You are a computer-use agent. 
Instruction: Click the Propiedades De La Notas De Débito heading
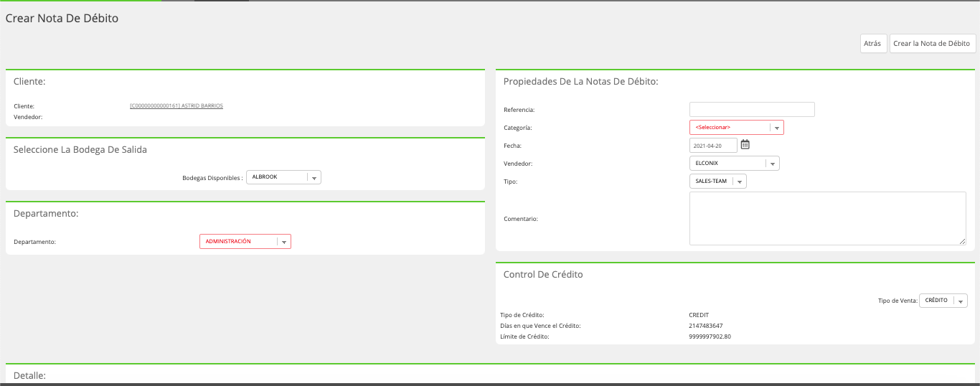[581, 82]
